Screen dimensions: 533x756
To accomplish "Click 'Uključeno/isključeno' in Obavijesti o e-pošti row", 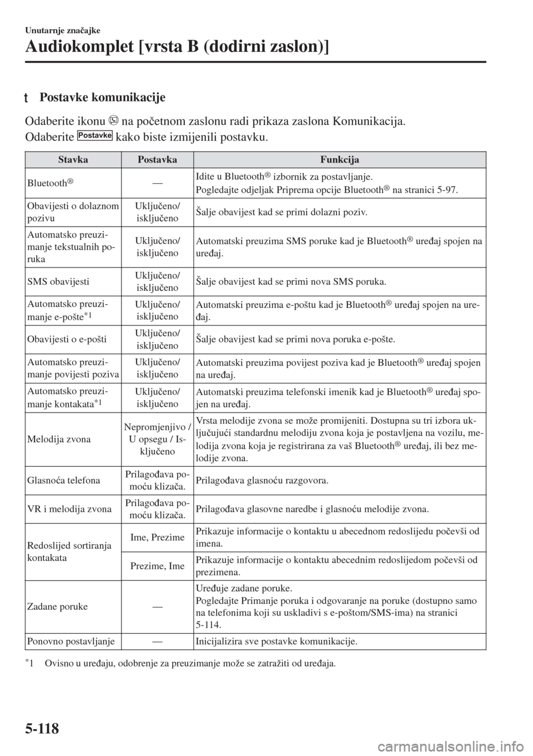I will (x=158, y=339).
